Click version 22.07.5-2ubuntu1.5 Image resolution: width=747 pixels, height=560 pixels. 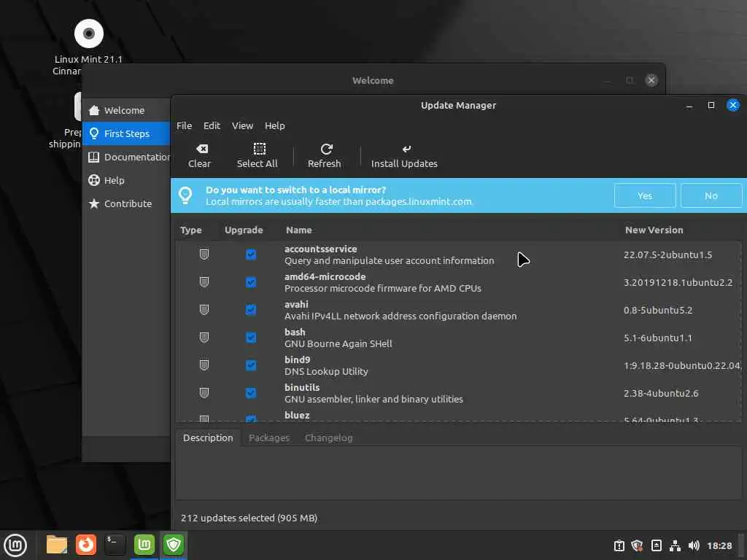668,254
